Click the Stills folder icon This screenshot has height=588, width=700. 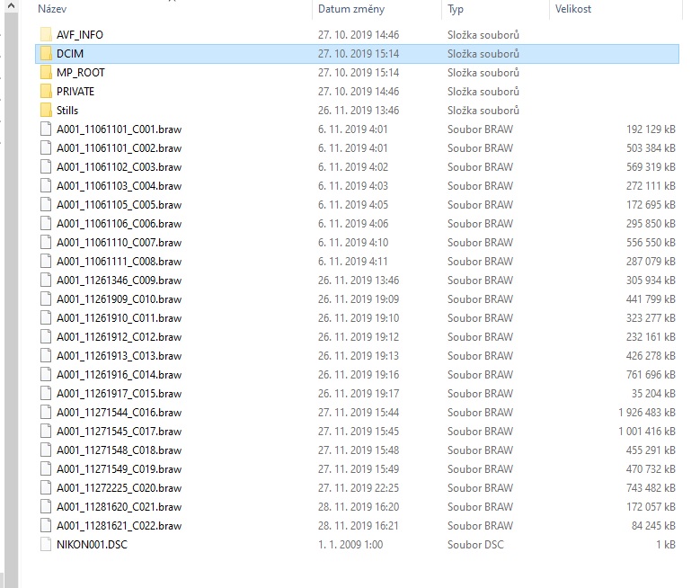46,111
